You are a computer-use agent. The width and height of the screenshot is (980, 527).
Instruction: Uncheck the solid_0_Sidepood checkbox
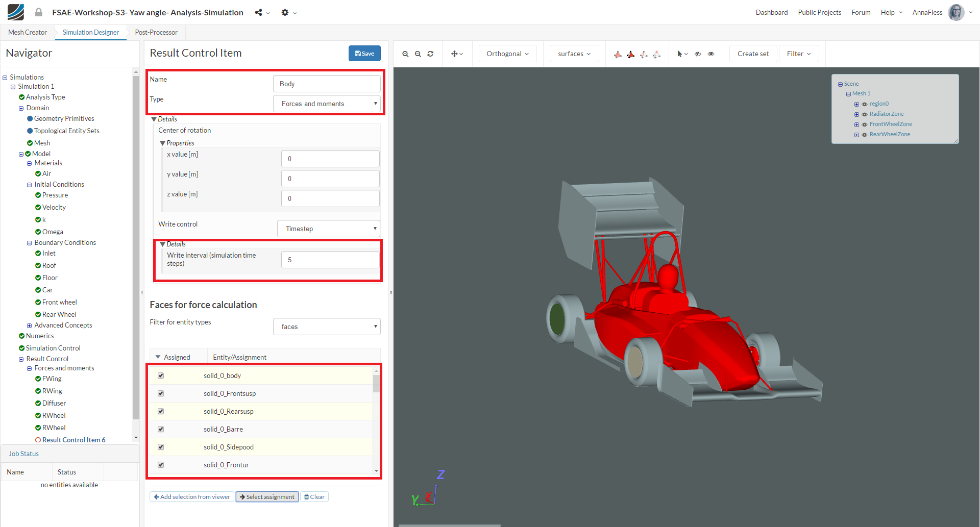[161, 447]
